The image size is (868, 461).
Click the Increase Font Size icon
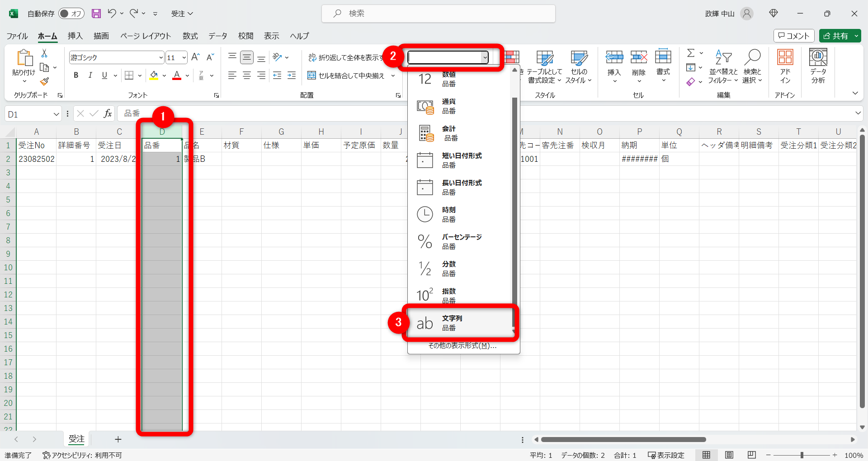coord(195,57)
